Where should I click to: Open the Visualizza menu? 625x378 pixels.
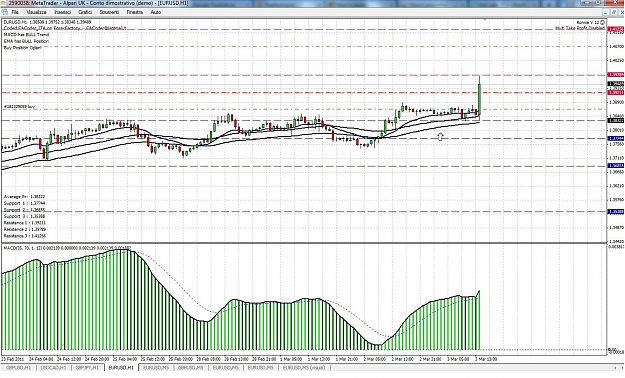pyautogui.click(x=36, y=12)
